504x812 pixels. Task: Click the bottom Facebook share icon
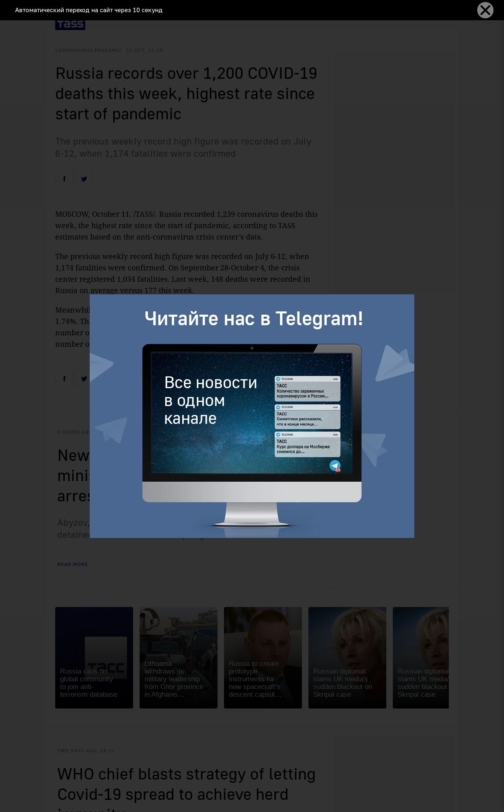pyautogui.click(x=64, y=379)
